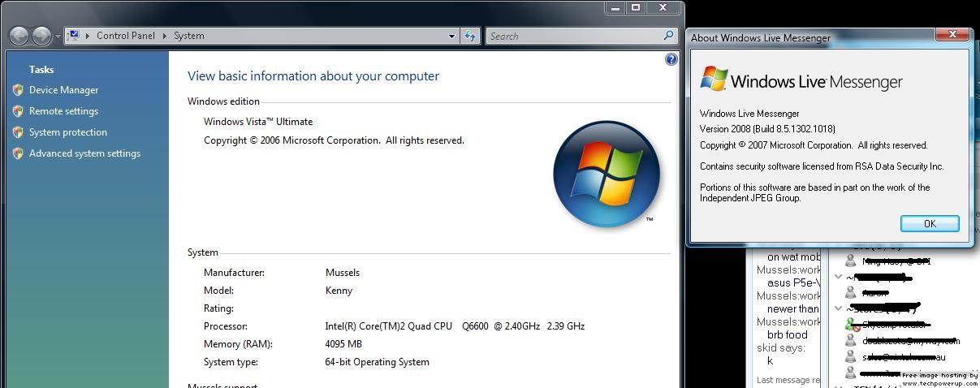Click the blocked contact icon in Messenger list
The image size is (980, 388).
(850, 324)
